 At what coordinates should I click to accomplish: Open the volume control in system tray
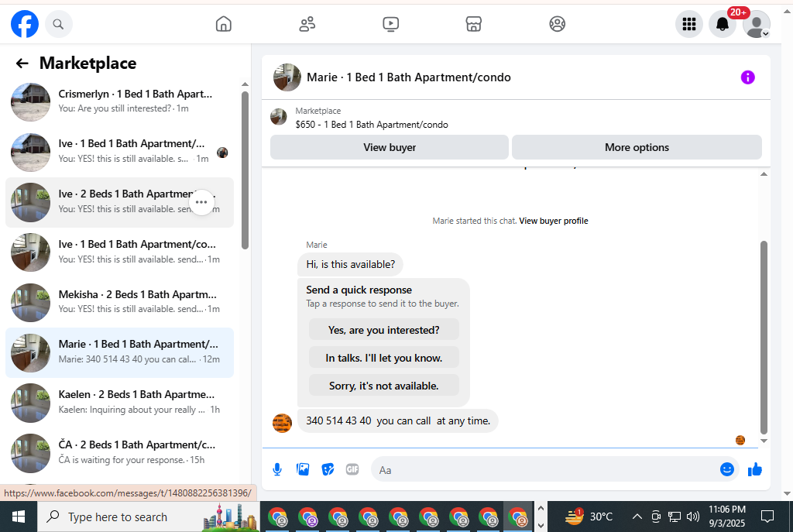click(693, 517)
